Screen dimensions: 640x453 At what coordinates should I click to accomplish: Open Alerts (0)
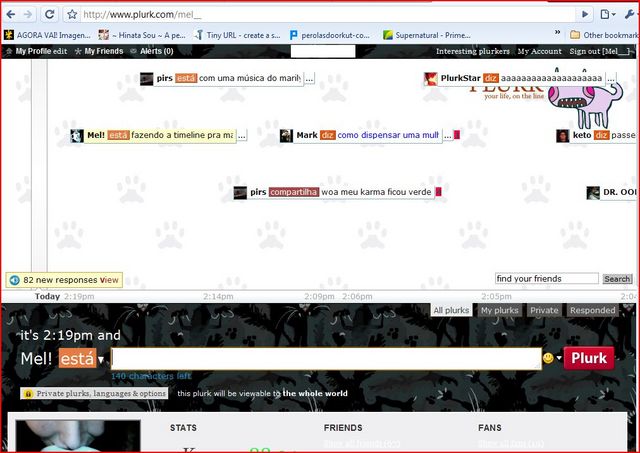156,51
